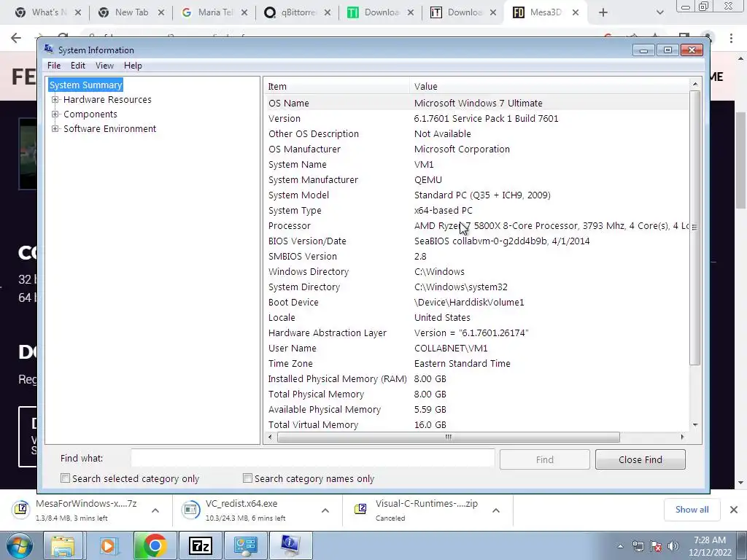Launch Windows Media Player from taskbar
Viewport: 747px width, 560px height.
point(108,545)
